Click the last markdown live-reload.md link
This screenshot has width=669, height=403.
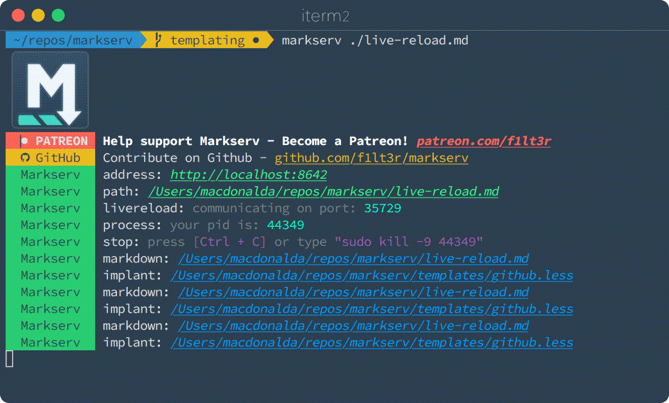point(353,326)
